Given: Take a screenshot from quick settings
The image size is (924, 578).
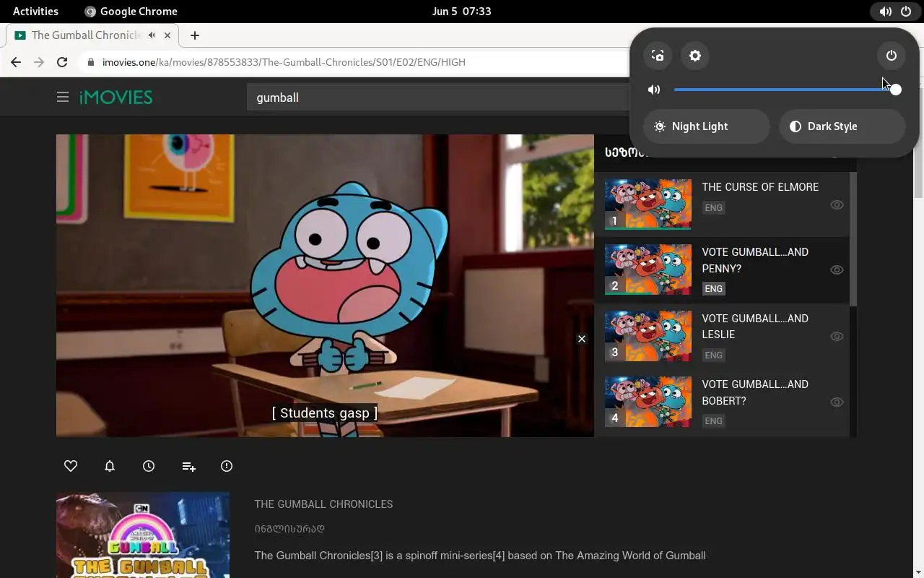Looking at the screenshot, I should click(x=658, y=56).
